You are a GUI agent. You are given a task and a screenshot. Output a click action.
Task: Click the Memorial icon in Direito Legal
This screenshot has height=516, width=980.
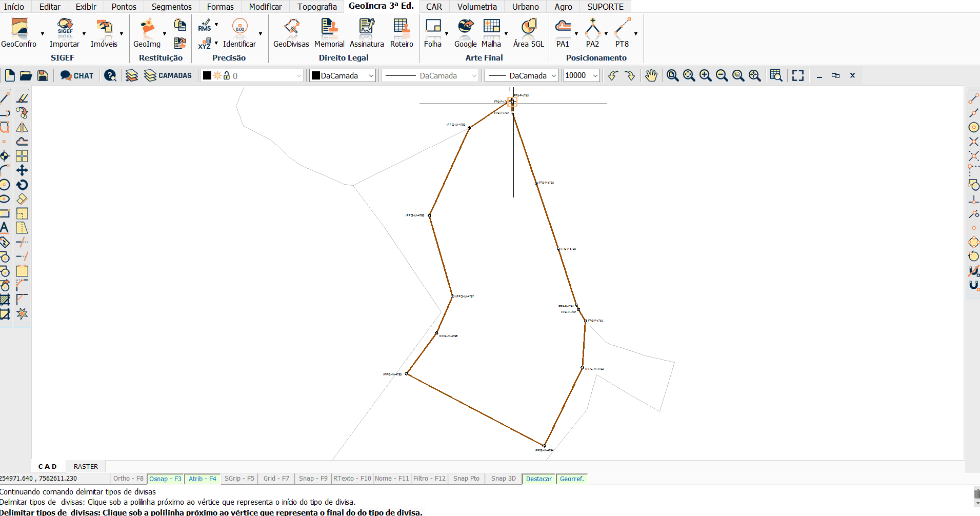tap(329, 33)
